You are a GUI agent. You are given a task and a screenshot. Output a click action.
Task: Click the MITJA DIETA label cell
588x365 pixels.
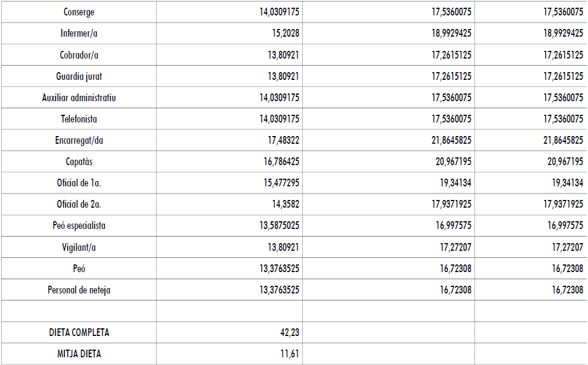[x=79, y=354]
